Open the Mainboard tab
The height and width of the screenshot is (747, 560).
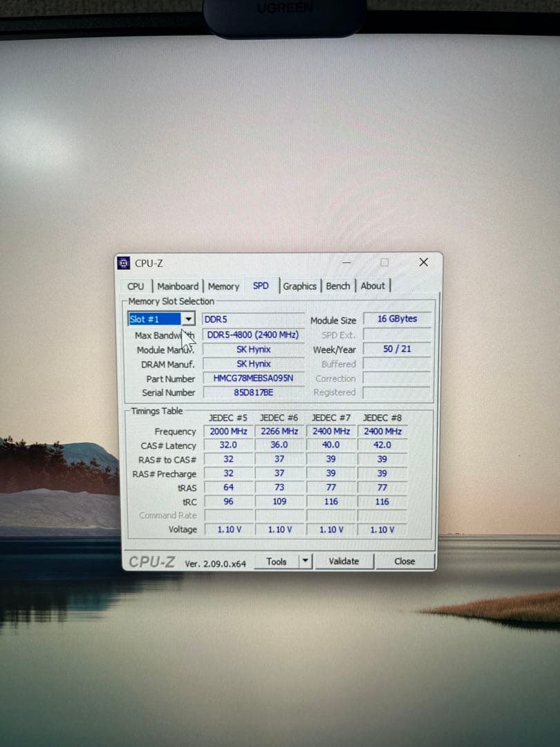coord(178,286)
